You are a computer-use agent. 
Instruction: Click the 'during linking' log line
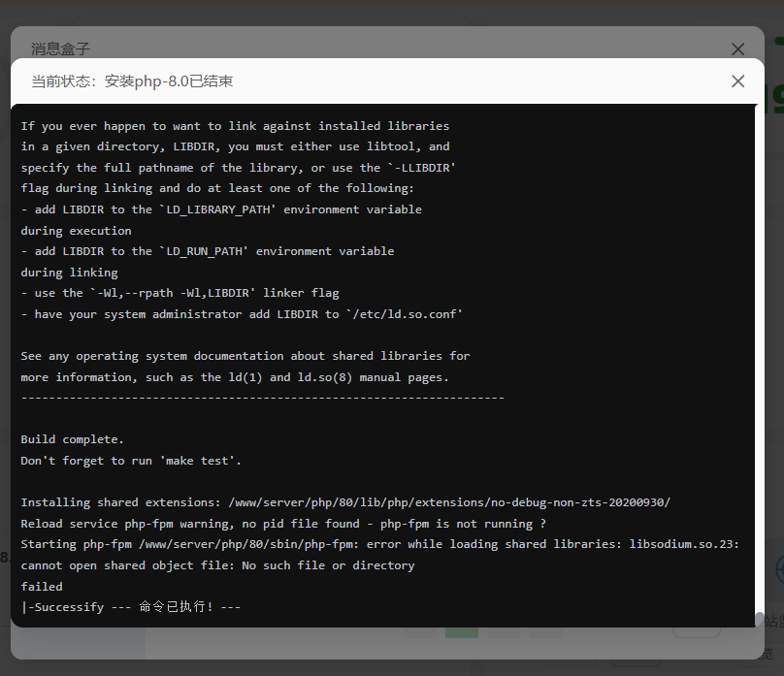[x=69, y=272]
